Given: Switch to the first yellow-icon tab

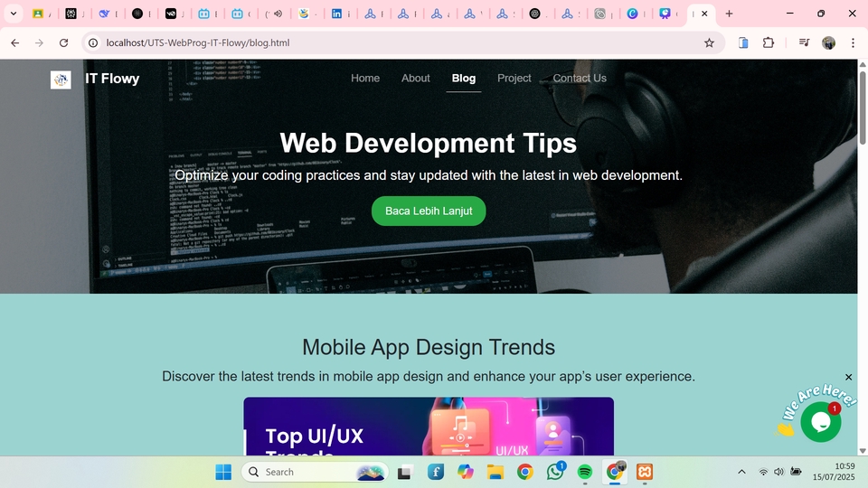Looking at the screenshot, I should coord(38,14).
